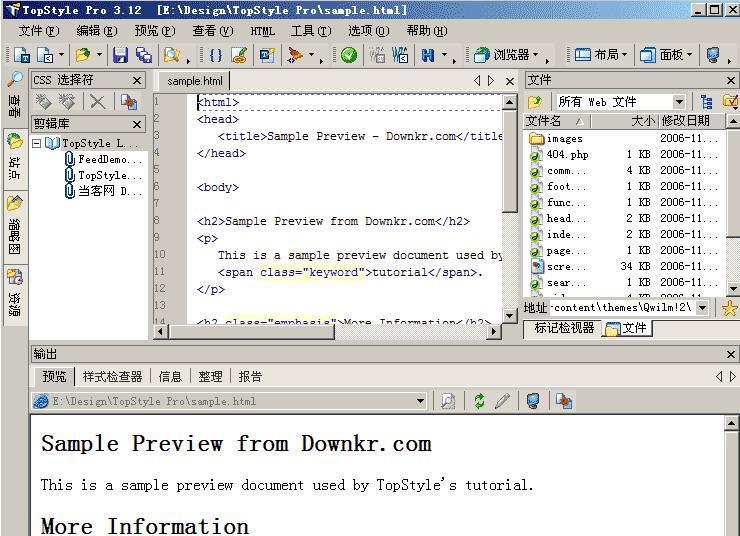
Task: Click the folder-up icon in files panel
Action: point(535,101)
